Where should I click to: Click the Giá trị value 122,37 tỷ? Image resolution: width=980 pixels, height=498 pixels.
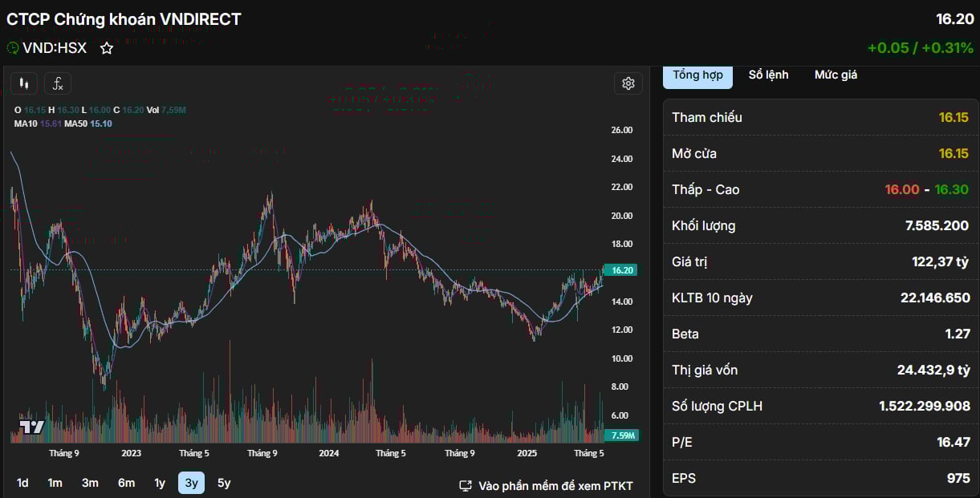[939, 261]
